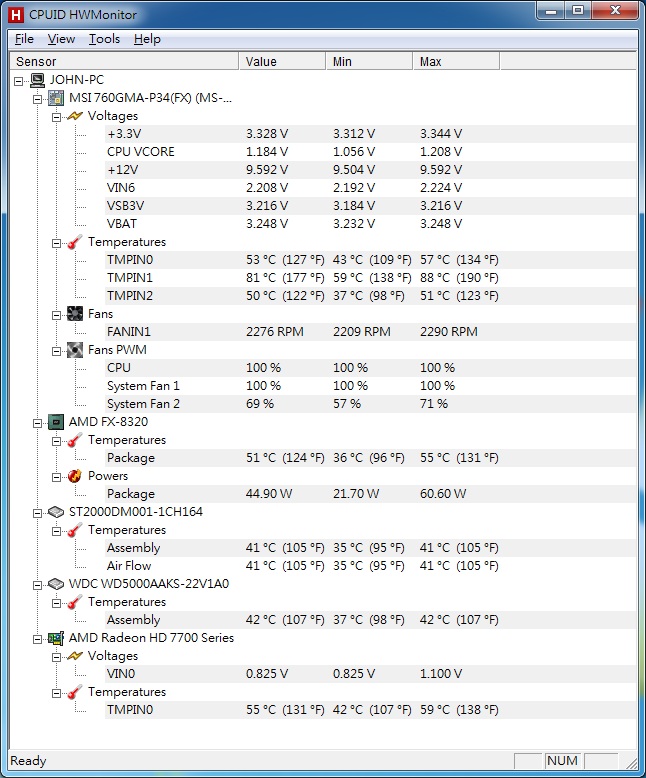Open the View menu
This screenshot has height=778, width=646.
[x=61, y=39]
